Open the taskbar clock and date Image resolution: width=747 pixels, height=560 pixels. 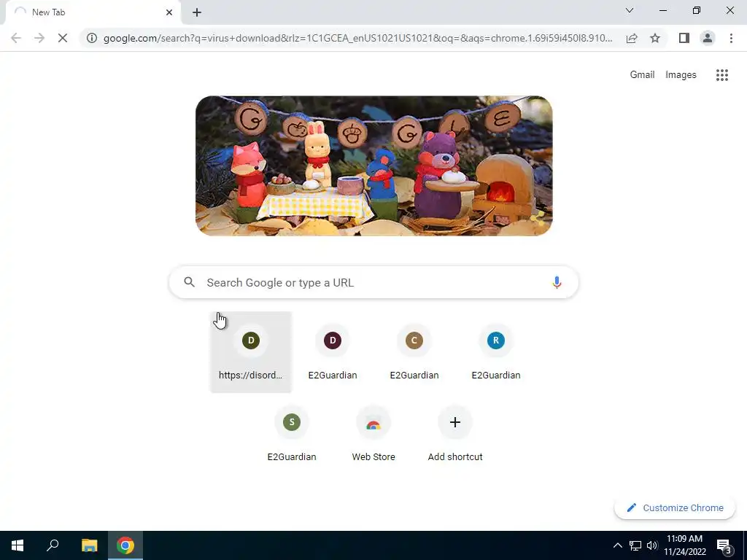tap(684, 545)
